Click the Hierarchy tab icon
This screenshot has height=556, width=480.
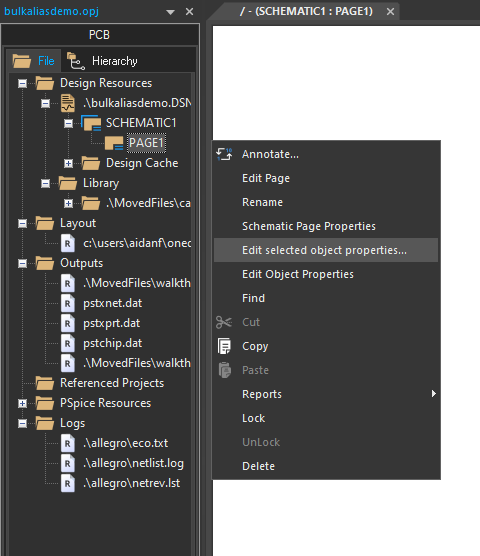click(76, 61)
